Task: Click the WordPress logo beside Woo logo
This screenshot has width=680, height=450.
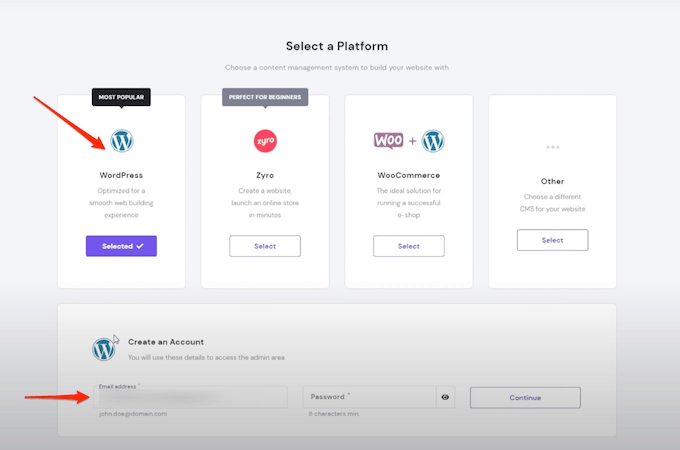Action: click(x=433, y=140)
